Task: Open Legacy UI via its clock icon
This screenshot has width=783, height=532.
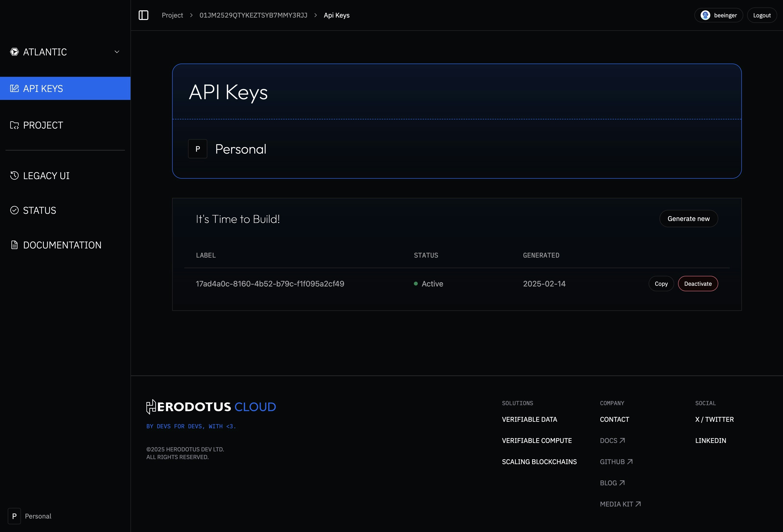Action: tap(14, 175)
